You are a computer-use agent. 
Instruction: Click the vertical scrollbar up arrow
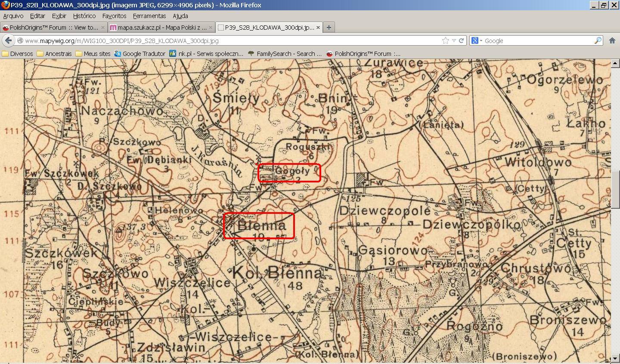615,63
